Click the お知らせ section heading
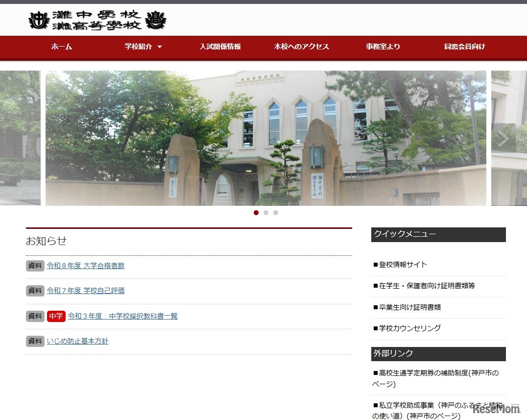The image size is (527, 420). pos(47,241)
